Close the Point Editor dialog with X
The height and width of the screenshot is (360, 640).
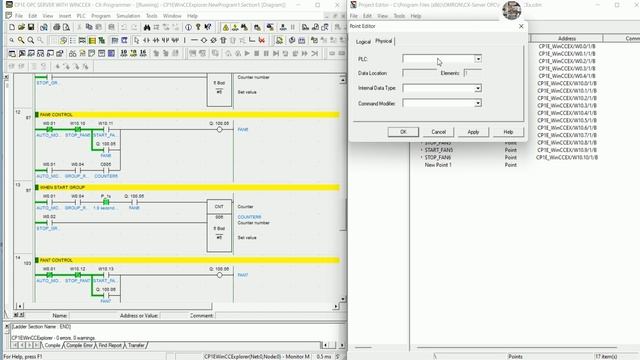(521, 26)
